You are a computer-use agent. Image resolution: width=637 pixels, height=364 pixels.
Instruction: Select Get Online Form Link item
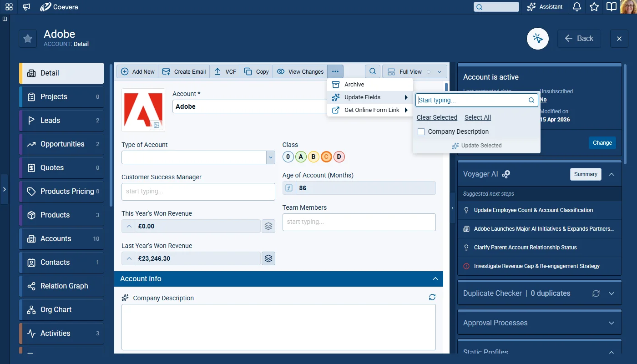370,110
